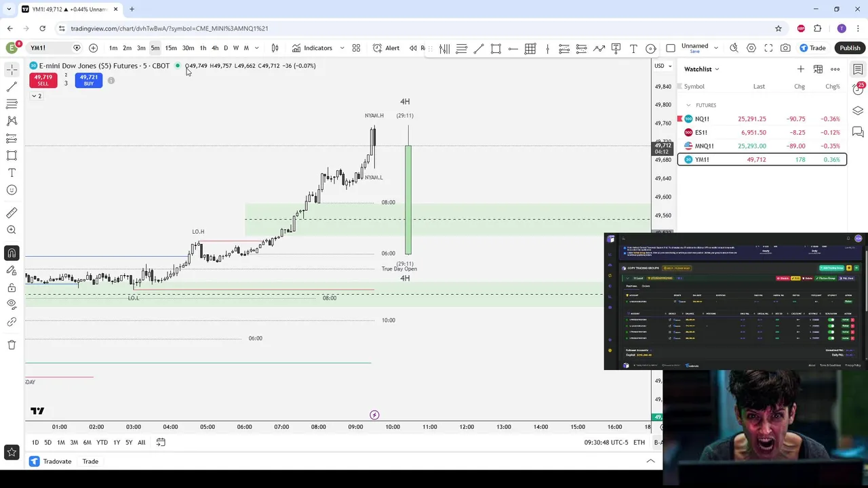Open the Tradovate broker tab
Image resolution: width=868 pixels, height=488 pixels.
point(51,462)
